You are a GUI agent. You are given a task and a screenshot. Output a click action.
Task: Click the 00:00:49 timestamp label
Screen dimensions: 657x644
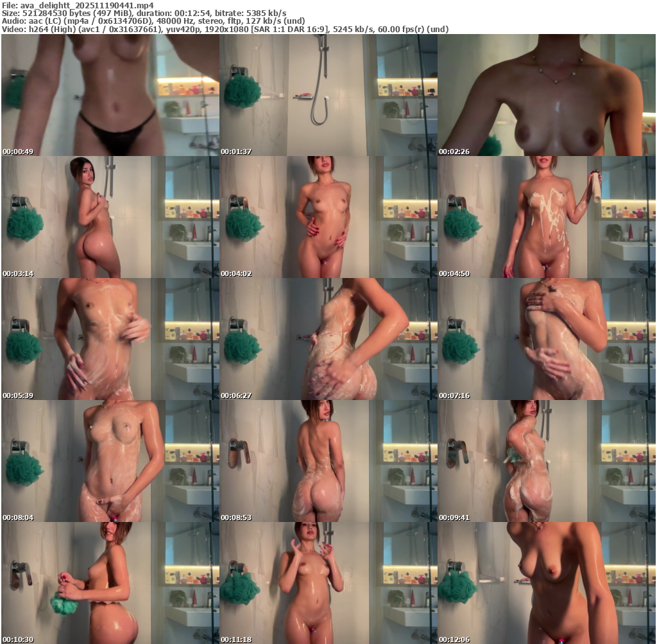pos(18,152)
